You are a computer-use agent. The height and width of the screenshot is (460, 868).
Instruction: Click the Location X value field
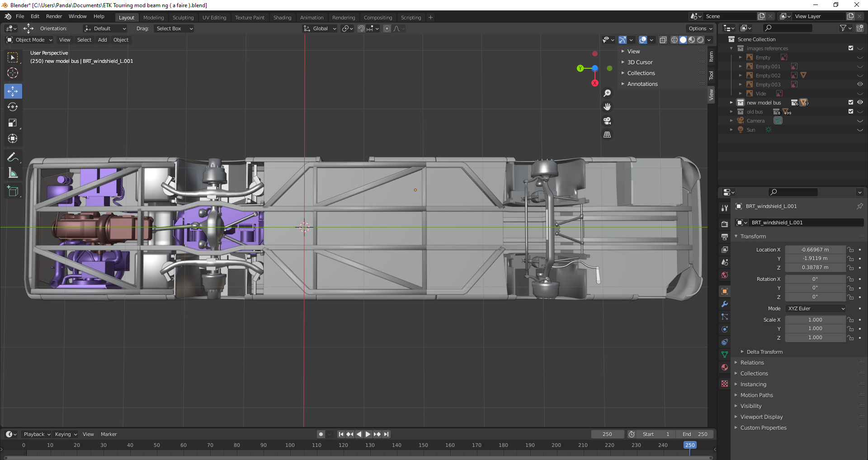point(815,250)
